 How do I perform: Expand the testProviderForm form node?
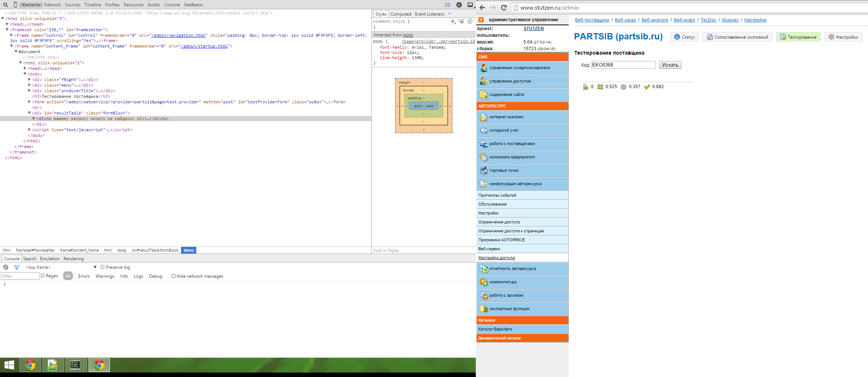[29, 102]
